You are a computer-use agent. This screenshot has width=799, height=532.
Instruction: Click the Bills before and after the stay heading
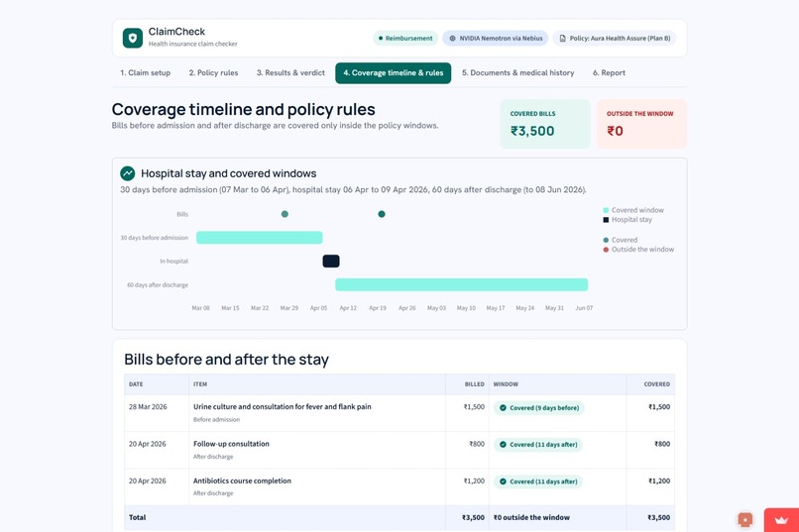pyautogui.click(x=226, y=360)
